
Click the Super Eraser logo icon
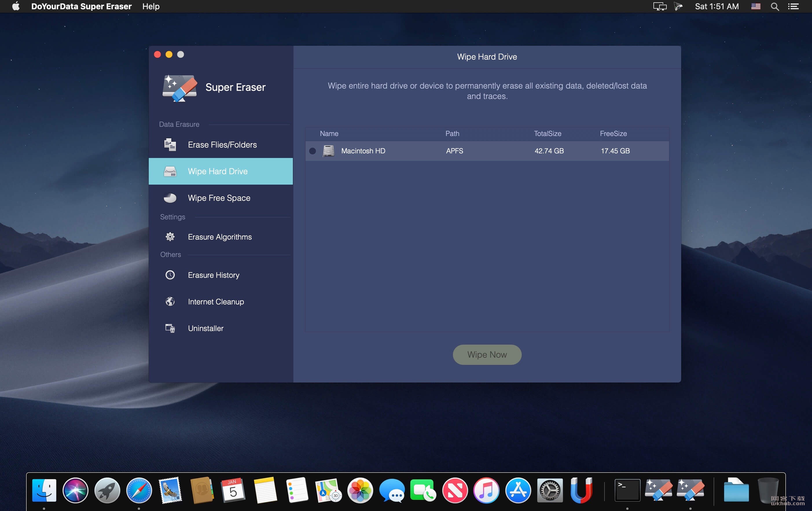tap(179, 88)
